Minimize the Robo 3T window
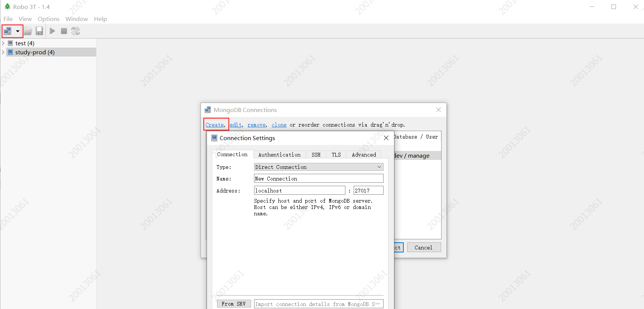The width and height of the screenshot is (644, 309). pos(592,7)
